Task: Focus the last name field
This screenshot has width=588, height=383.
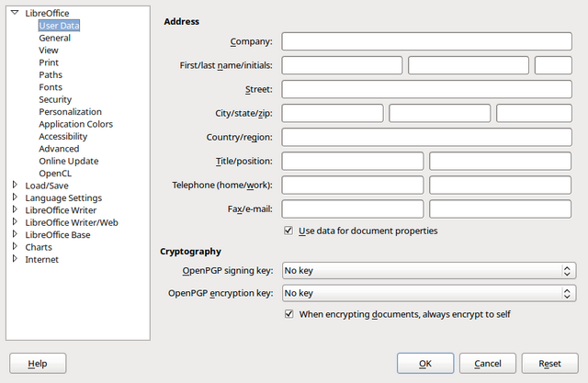Action: [469, 65]
